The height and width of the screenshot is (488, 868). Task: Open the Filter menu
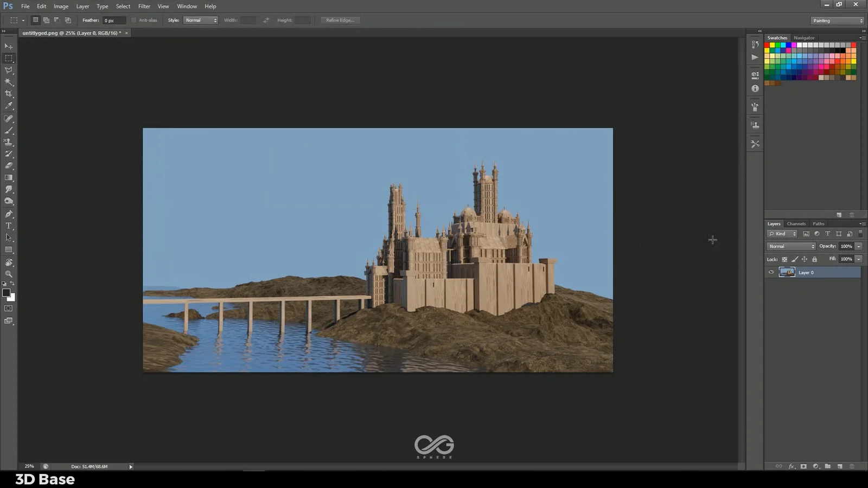coord(144,6)
